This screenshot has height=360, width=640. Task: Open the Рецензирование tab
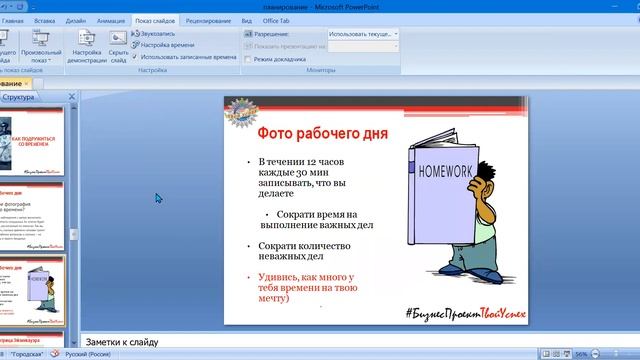click(x=208, y=21)
